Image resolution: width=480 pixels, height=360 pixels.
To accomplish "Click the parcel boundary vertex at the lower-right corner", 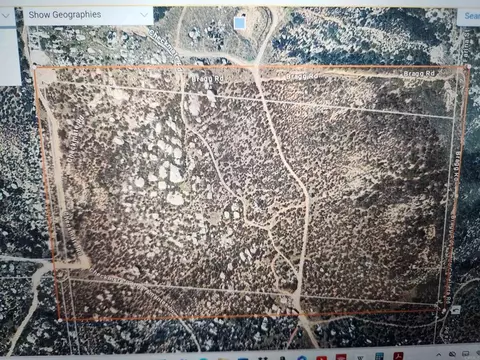I will (x=444, y=311).
